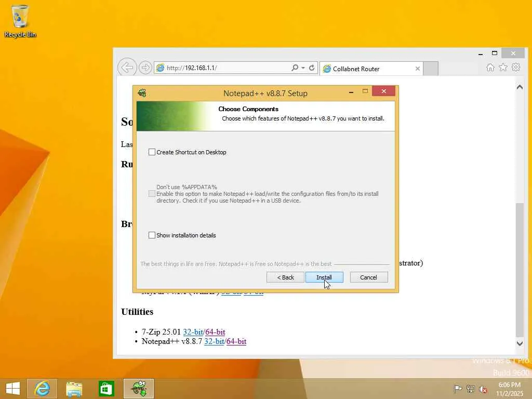
Task: Click the Choose Components heading
Action: pyautogui.click(x=248, y=109)
